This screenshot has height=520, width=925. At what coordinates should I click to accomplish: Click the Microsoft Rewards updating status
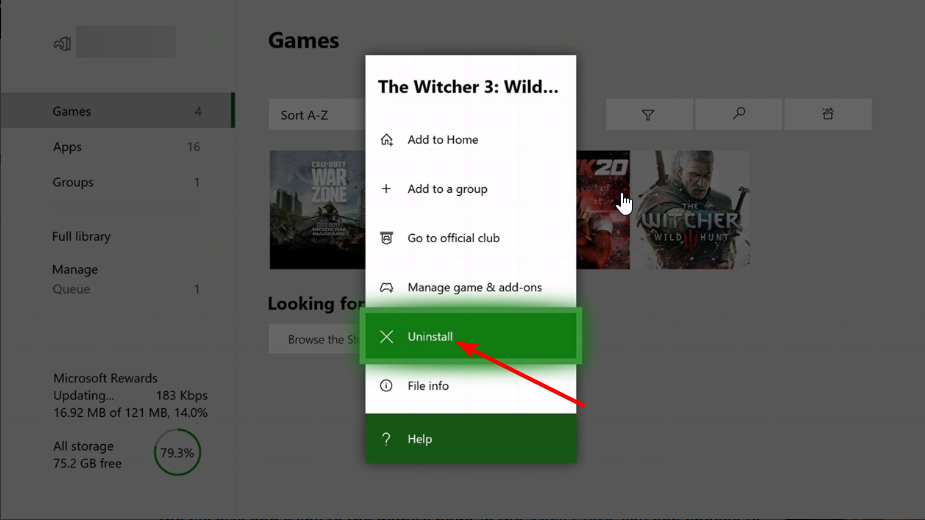(x=130, y=395)
